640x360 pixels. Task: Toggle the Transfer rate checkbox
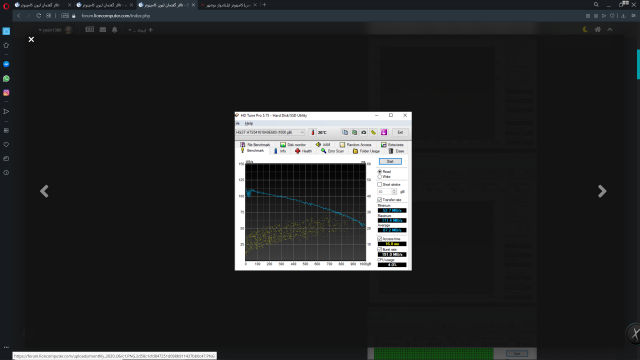point(380,200)
